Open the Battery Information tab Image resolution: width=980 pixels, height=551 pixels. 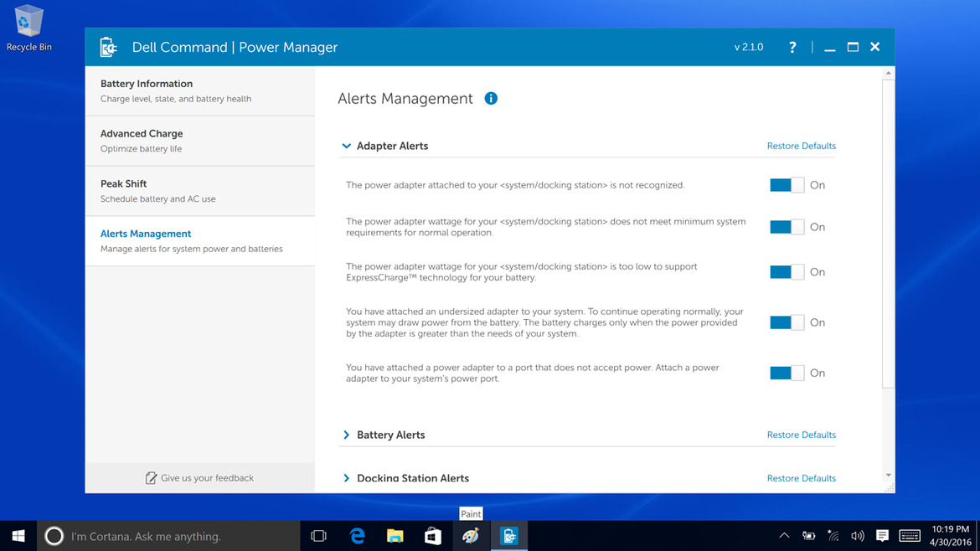point(200,90)
